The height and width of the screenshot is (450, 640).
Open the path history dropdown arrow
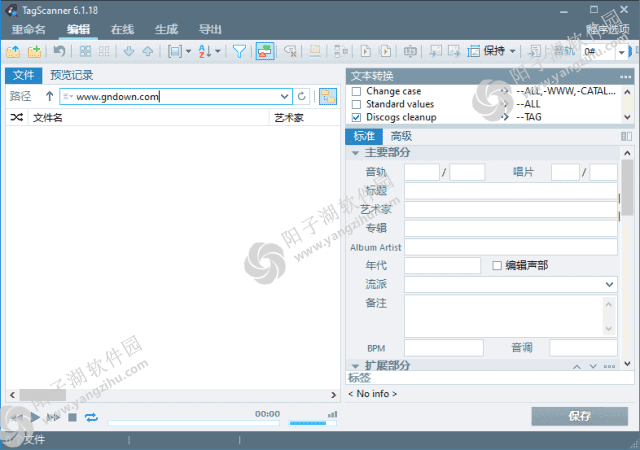(284, 96)
